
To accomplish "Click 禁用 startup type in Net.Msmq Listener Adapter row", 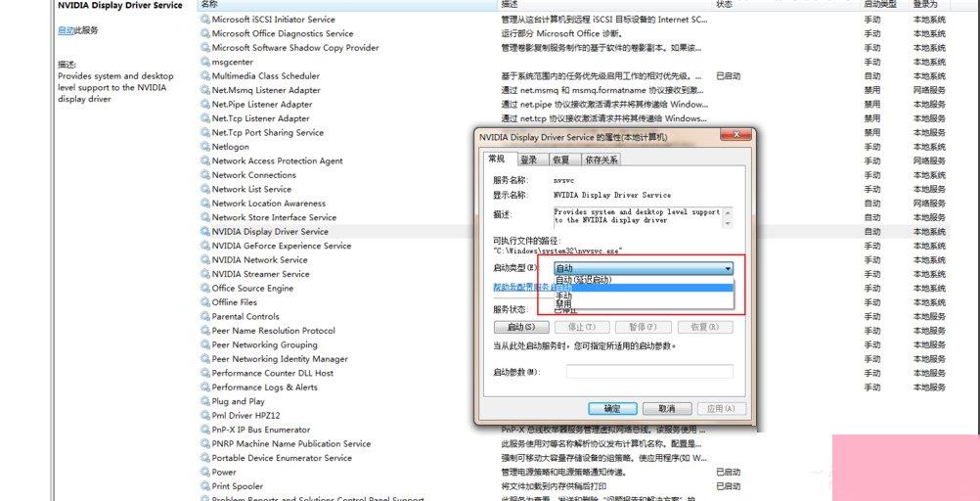I will tap(871, 90).
